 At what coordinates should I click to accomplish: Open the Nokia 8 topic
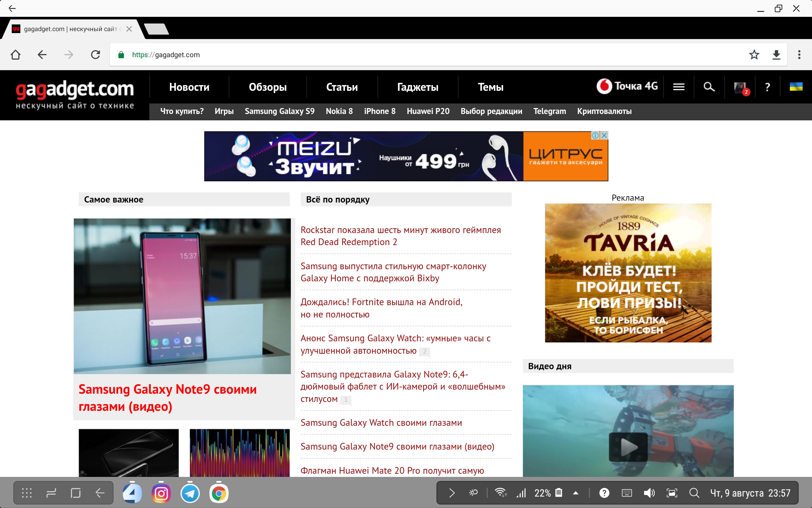[x=339, y=111]
